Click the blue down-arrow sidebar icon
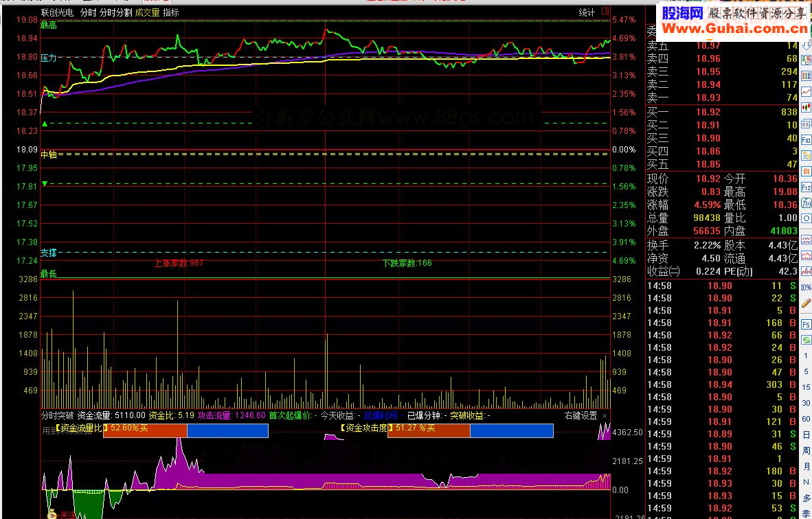 [x=806, y=45]
